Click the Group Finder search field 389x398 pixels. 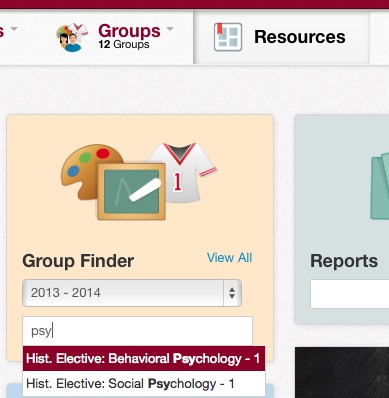(x=137, y=331)
